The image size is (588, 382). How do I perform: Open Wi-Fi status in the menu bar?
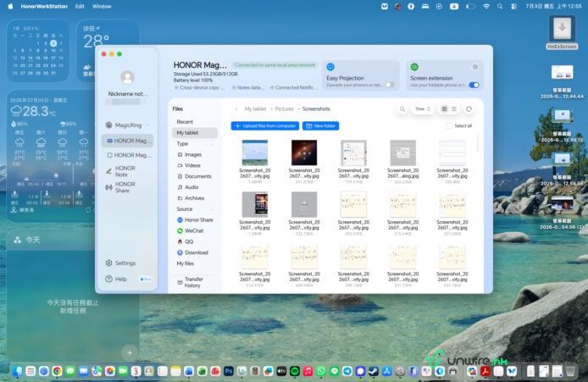click(x=486, y=7)
